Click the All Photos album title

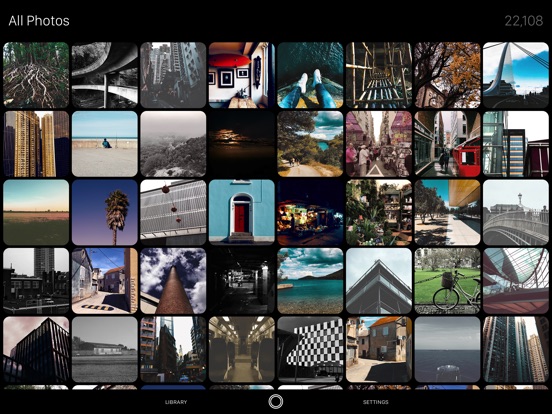pos(39,21)
